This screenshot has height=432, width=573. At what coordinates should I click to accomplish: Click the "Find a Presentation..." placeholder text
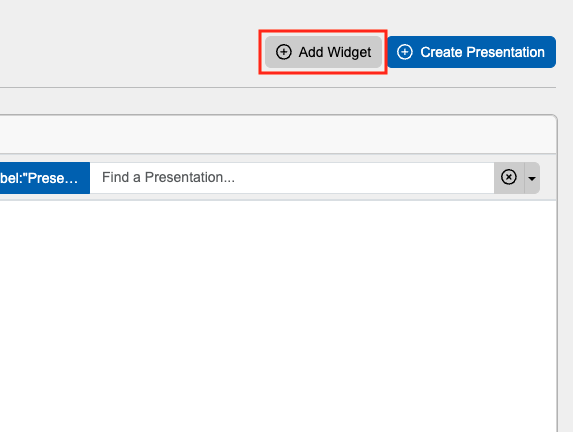(x=168, y=177)
